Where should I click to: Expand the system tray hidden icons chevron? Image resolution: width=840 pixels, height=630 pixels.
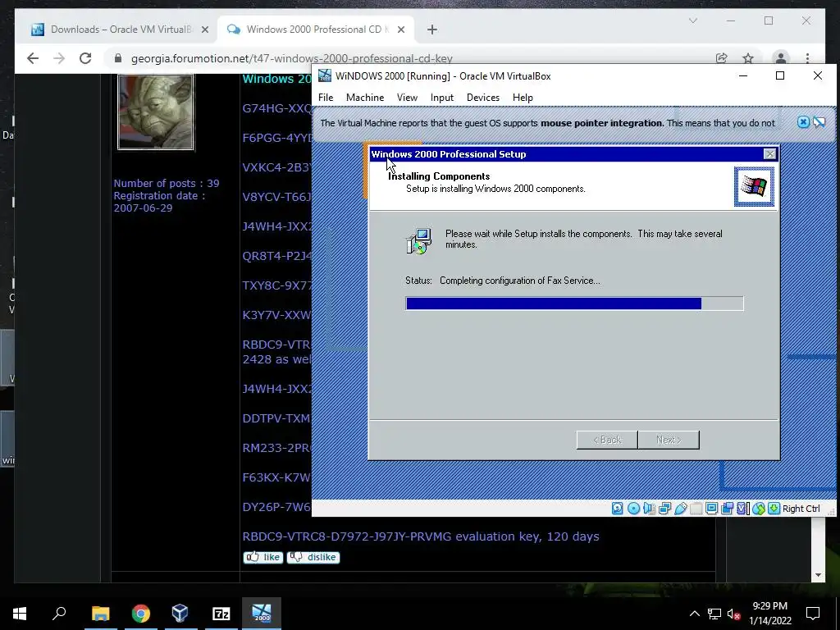pyautogui.click(x=694, y=614)
